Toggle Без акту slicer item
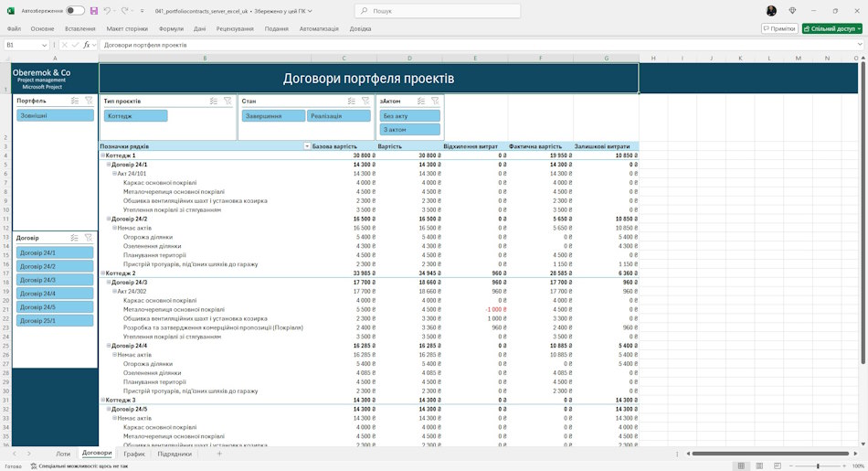 pyautogui.click(x=410, y=116)
